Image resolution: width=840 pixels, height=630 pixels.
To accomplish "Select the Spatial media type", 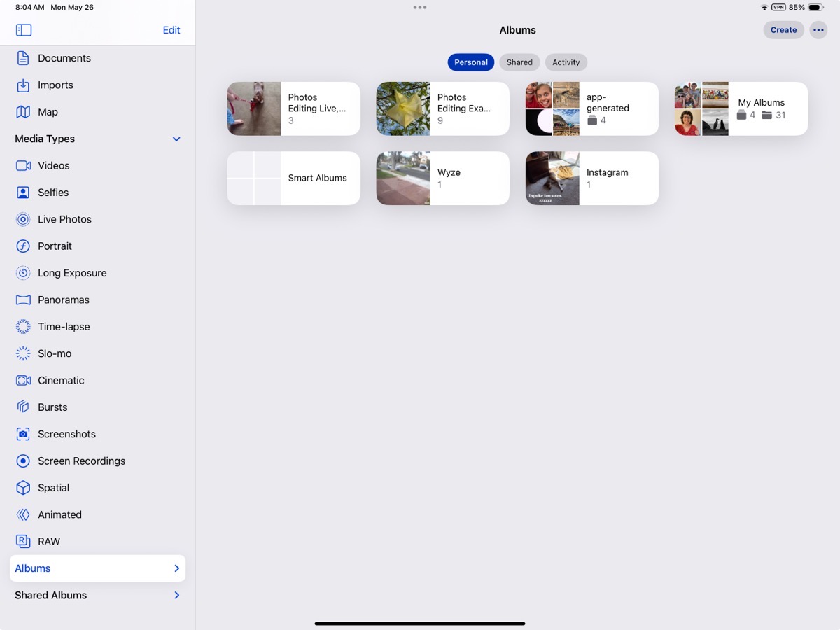I will click(x=53, y=488).
